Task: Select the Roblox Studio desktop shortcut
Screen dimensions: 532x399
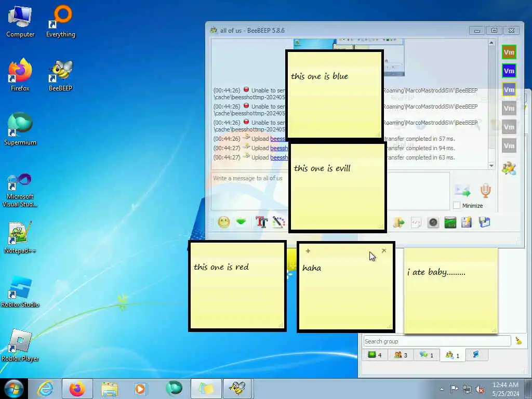Action: 20,291
